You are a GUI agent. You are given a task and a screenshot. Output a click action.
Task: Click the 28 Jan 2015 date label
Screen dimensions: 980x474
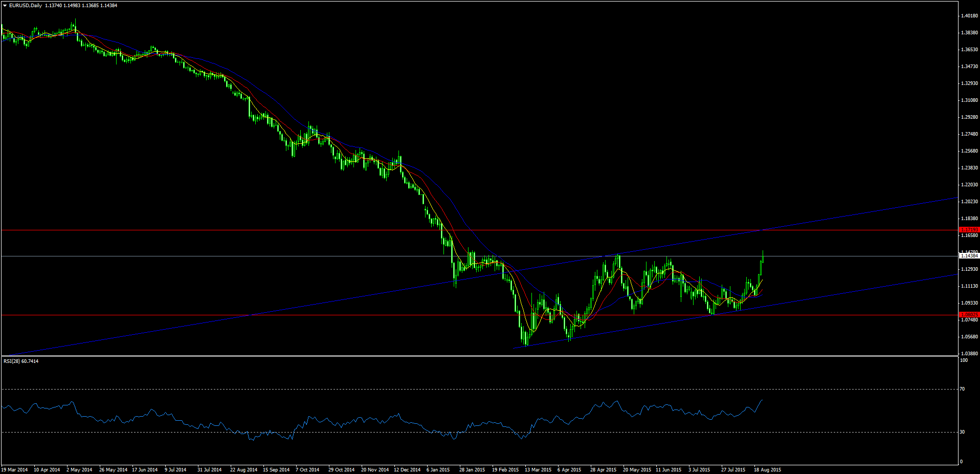point(472,470)
